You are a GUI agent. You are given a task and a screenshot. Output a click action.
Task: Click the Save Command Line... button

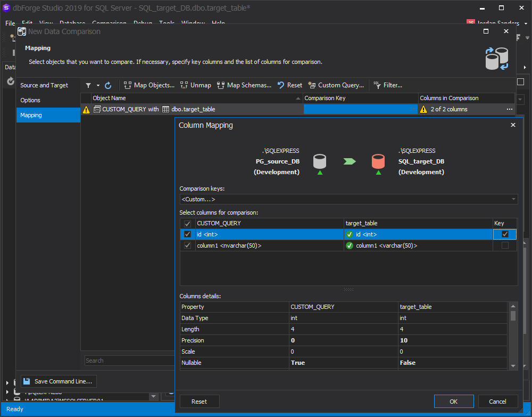pyautogui.click(x=59, y=381)
